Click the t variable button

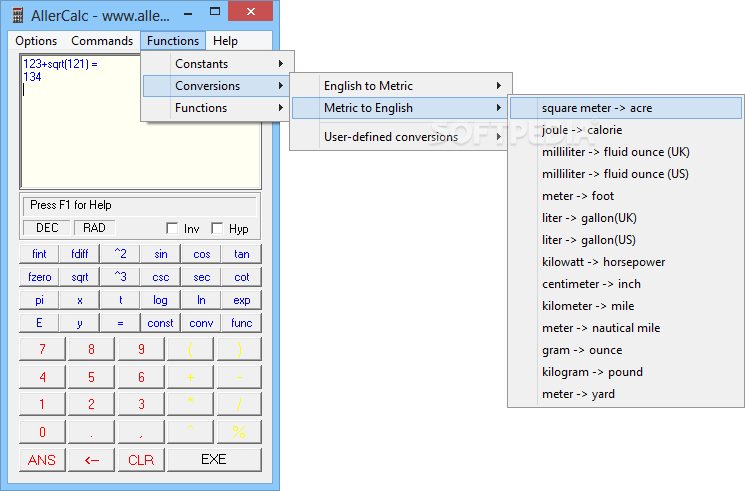coord(120,300)
